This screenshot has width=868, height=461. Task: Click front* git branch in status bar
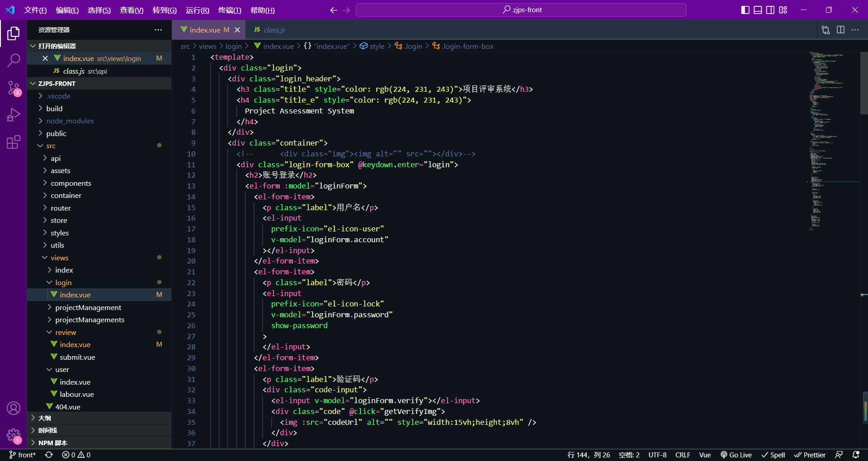click(22, 455)
